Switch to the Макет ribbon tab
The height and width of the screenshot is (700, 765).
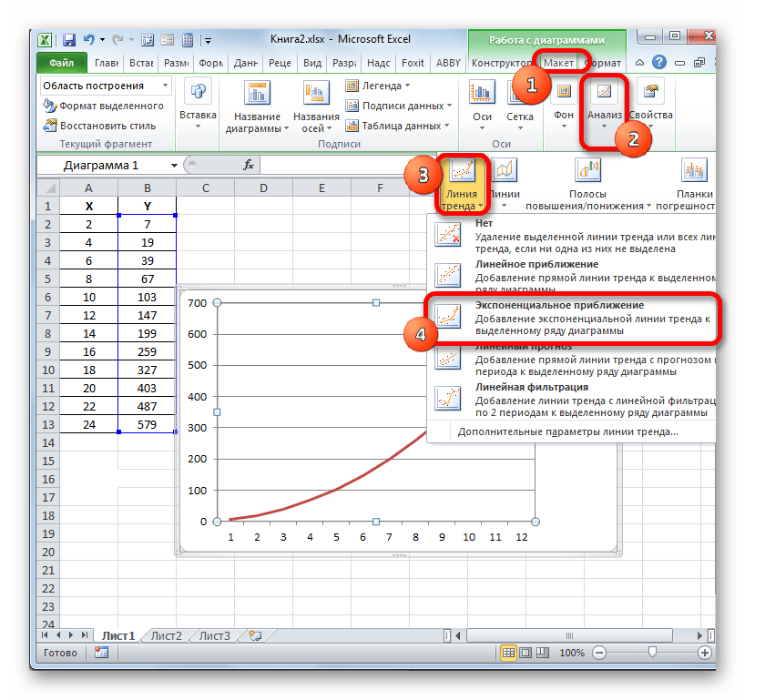[558, 63]
